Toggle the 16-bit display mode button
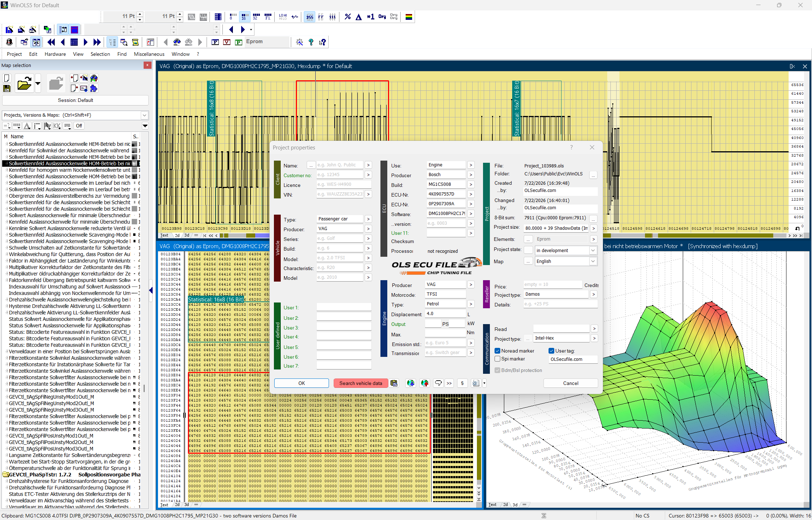812x520 pixels. tap(244, 17)
